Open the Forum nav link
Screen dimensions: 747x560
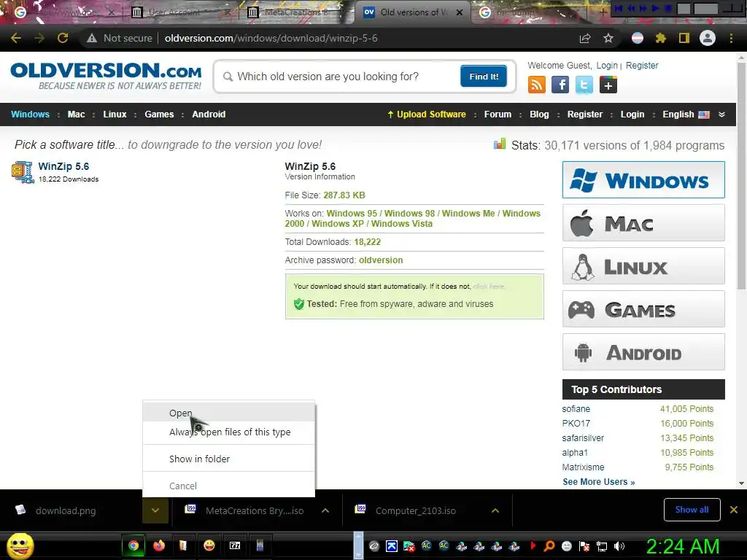pyautogui.click(x=498, y=114)
